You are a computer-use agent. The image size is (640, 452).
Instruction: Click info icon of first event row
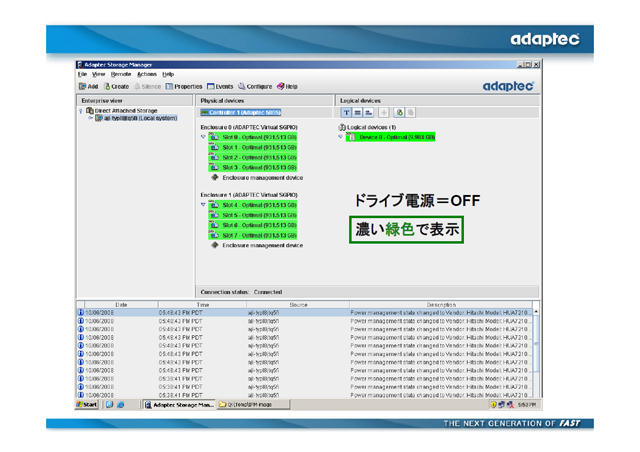point(81,313)
